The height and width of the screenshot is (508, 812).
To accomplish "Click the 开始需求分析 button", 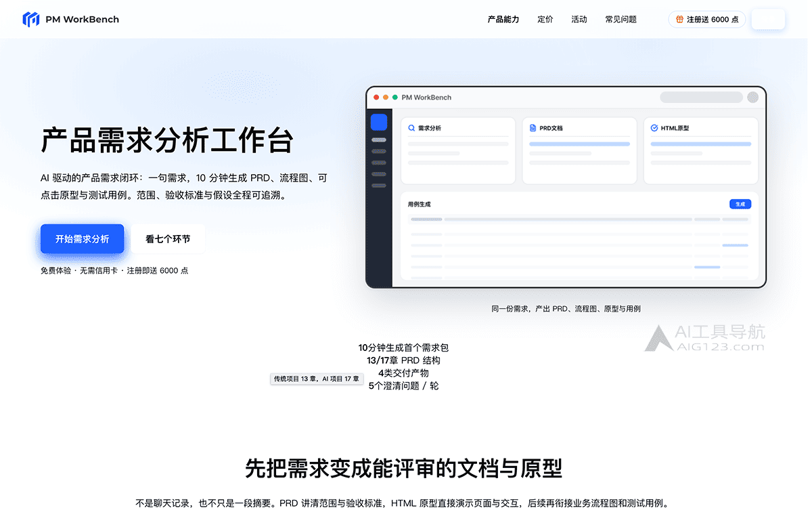I will click(82, 239).
